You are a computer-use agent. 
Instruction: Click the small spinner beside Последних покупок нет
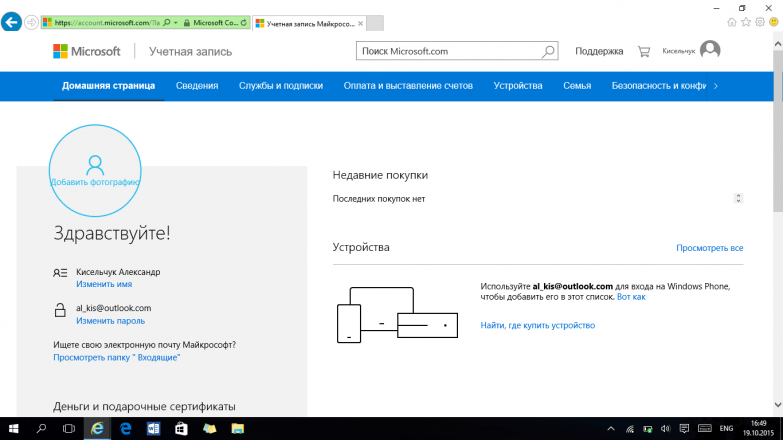coord(738,198)
